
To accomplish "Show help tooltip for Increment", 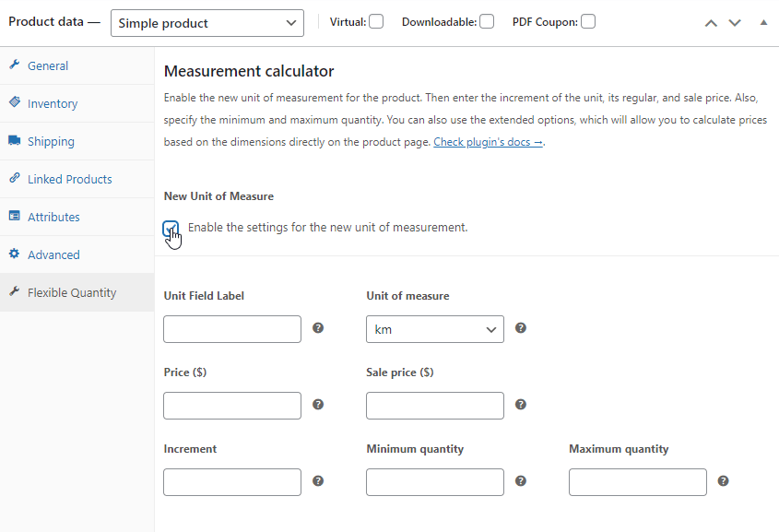I will [x=318, y=481].
